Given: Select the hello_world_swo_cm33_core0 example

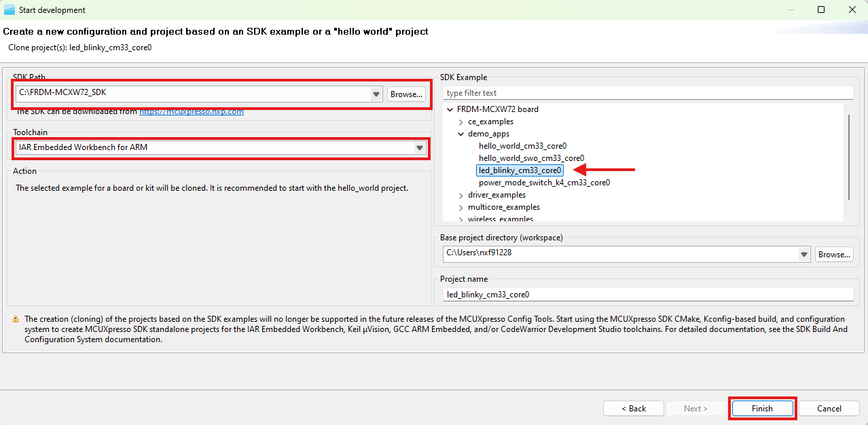Looking at the screenshot, I should tap(530, 158).
